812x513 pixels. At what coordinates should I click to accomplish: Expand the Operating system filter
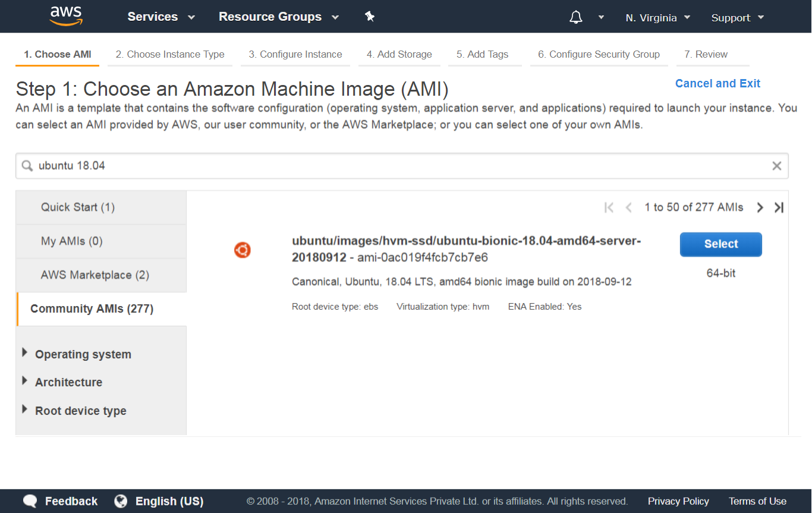[x=77, y=354]
